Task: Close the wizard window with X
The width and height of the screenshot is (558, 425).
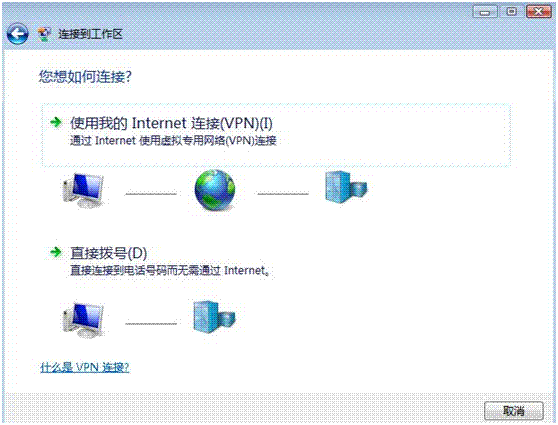Action: tap(539, 12)
